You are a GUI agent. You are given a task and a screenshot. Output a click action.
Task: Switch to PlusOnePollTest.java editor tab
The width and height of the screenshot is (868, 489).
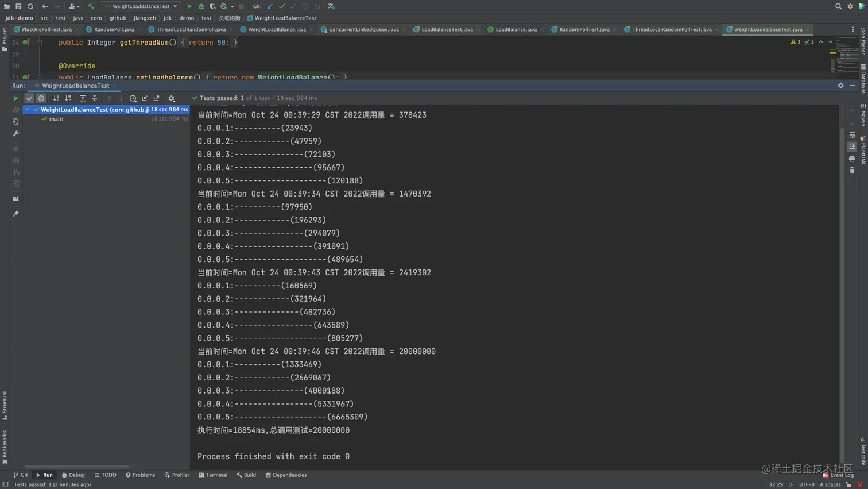pyautogui.click(x=46, y=29)
